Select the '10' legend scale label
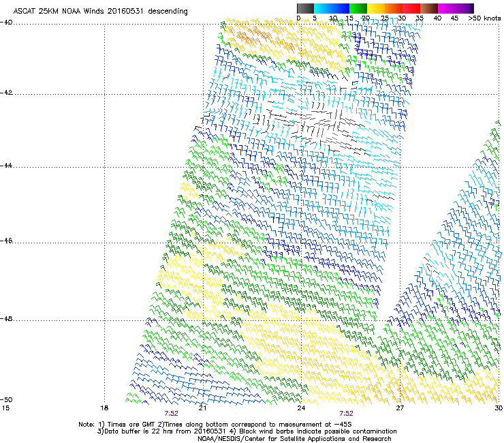Viewport: 504px width, 443px height. [x=333, y=18]
